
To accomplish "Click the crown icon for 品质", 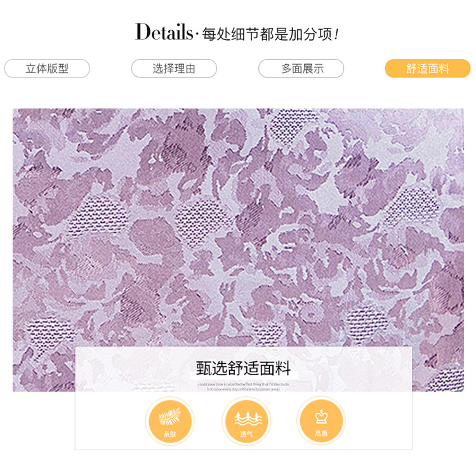I will coord(321,417).
